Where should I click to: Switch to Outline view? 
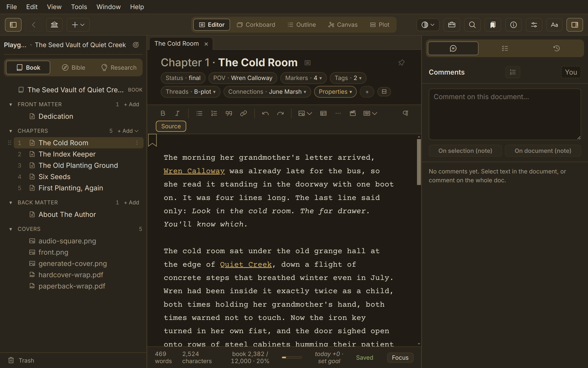coord(302,25)
